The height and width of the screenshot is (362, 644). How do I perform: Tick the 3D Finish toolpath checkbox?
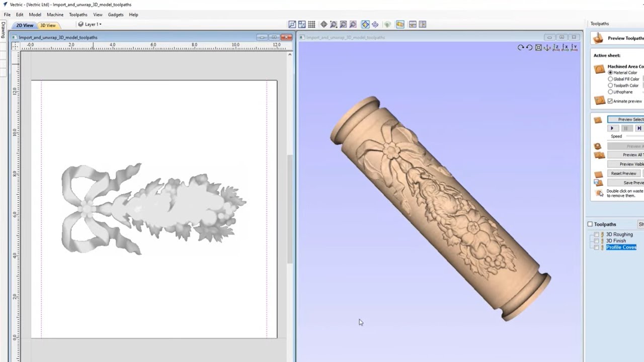click(x=597, y=241)
